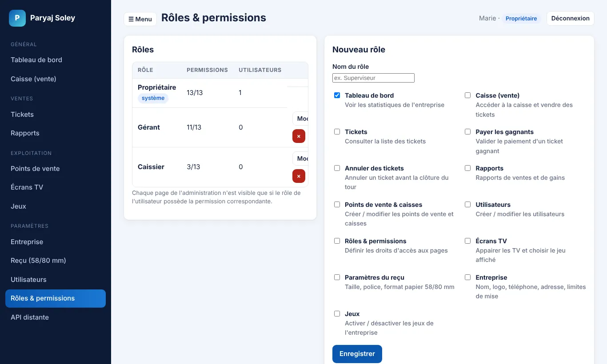Click the Propriétaire badge next to Marie
The width and height of the screenshot is (607, 364).
(521, 19)
